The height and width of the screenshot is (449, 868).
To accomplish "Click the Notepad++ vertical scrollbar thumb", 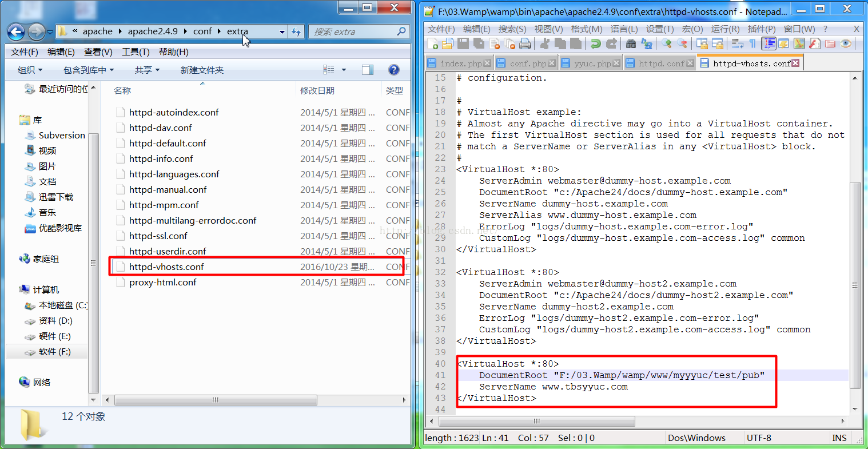I will pyautogui.click(x=855, y=285).
